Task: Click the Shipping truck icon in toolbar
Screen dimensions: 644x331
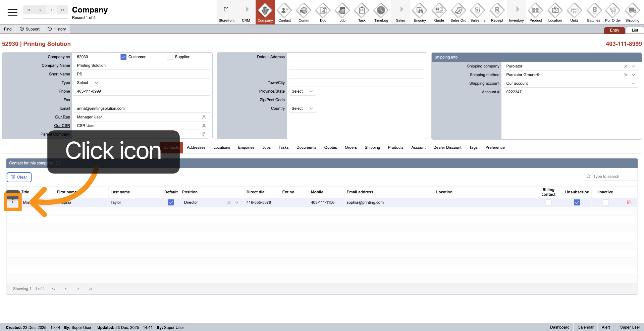Action: (x=632, y=11)
